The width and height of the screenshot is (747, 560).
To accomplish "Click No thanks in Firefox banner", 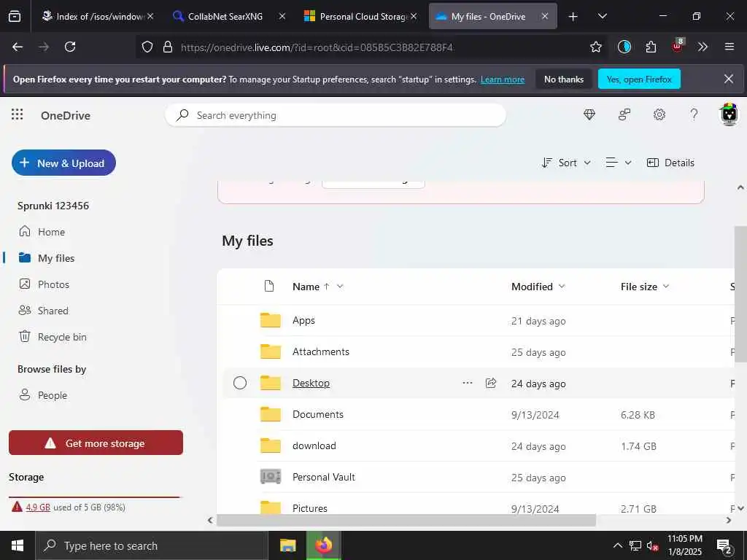I will coord(564,79).
